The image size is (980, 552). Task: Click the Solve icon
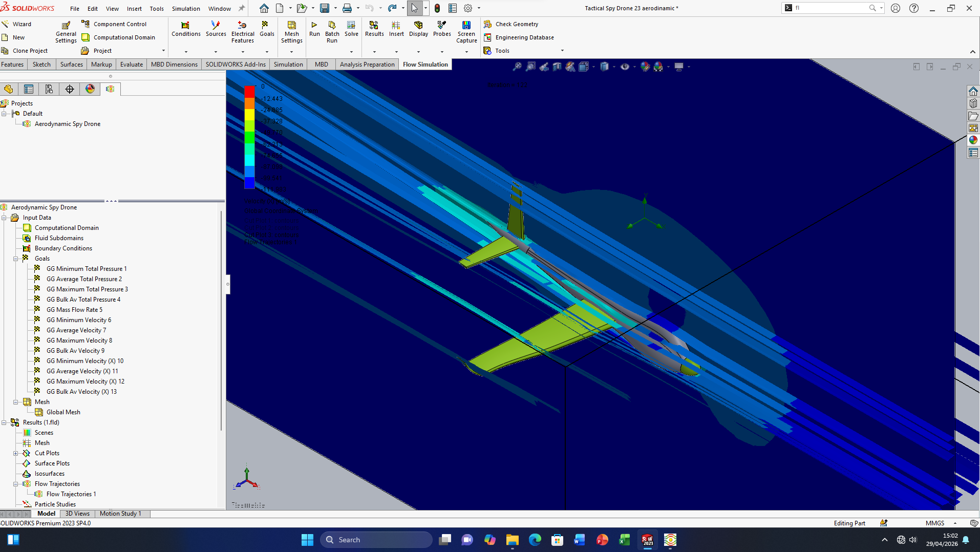tap(351, 29)
